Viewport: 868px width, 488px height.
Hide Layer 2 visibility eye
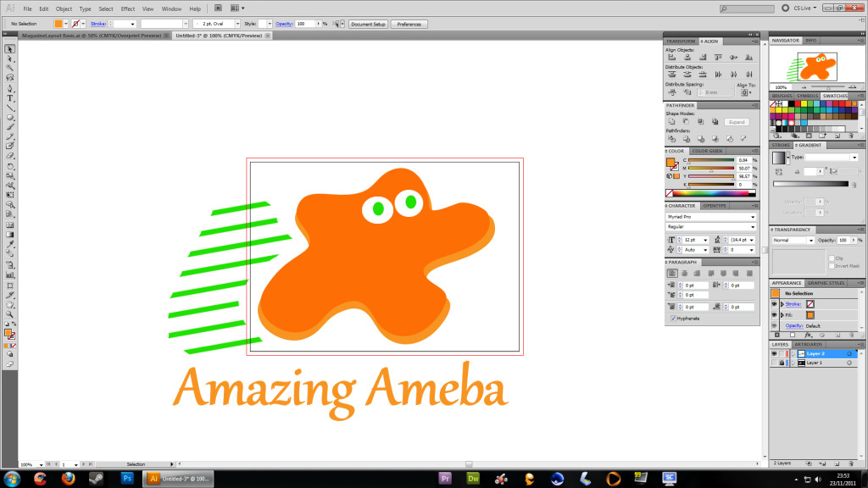[774, 353]
